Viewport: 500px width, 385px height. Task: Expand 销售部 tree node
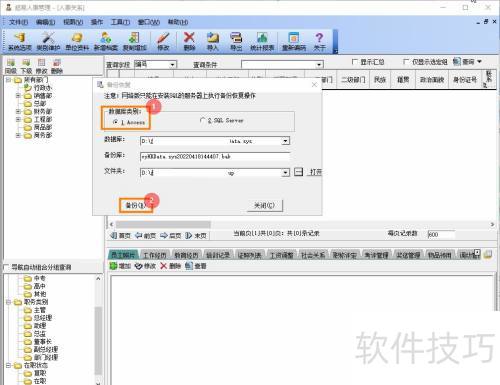pos(18,96)
